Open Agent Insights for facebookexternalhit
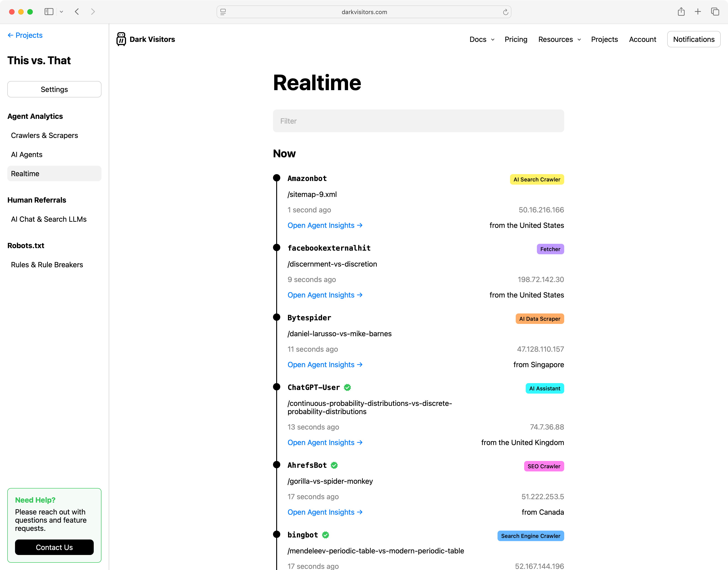 325,295
